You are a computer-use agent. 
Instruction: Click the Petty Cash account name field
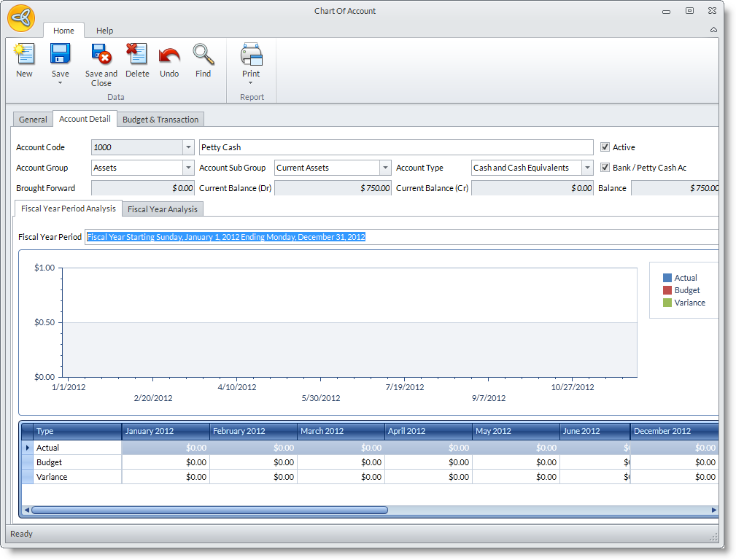(x=395, y=147)
